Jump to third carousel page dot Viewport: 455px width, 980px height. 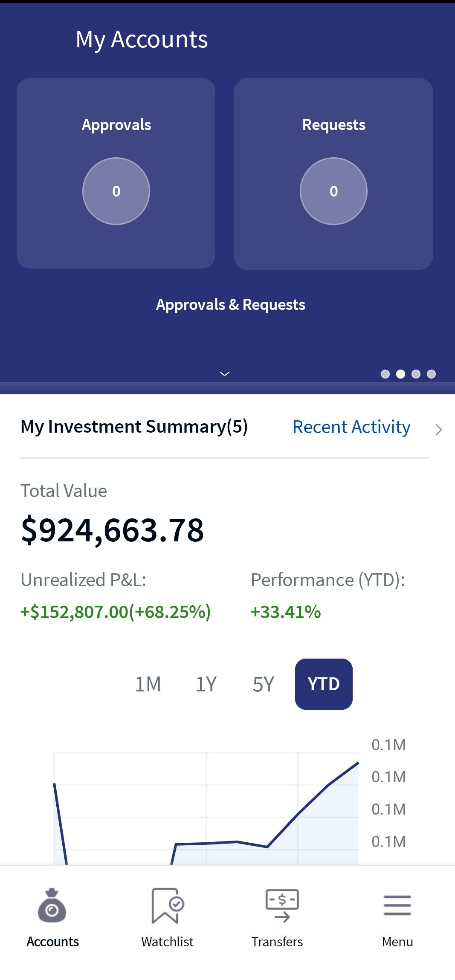point(416,374)
